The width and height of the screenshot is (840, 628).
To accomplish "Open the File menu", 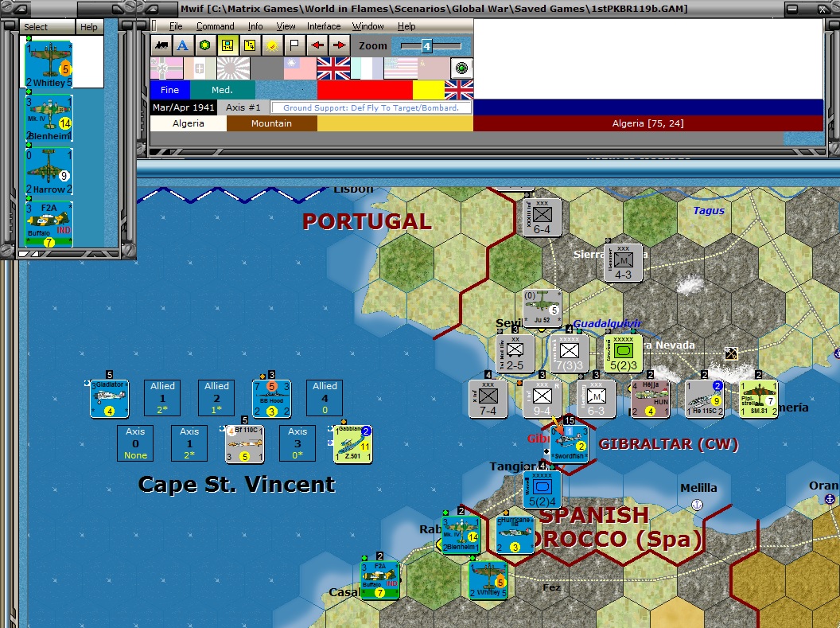I will [176, 26].
